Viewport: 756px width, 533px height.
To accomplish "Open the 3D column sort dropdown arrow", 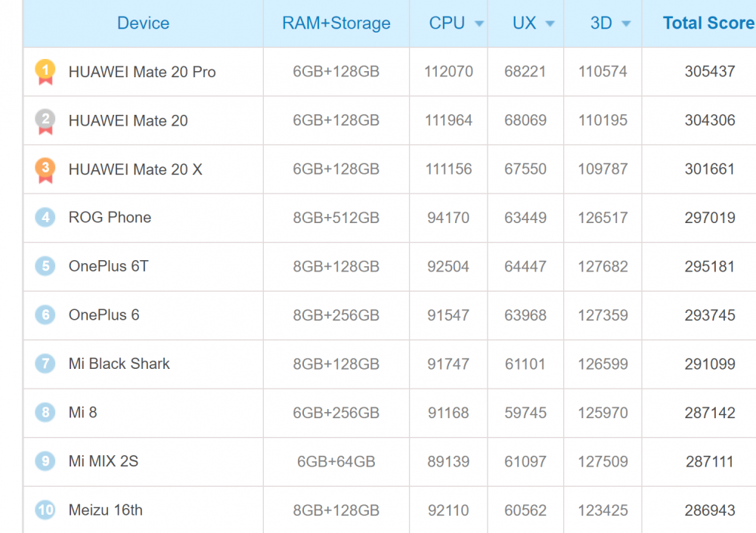I will 626,23.
